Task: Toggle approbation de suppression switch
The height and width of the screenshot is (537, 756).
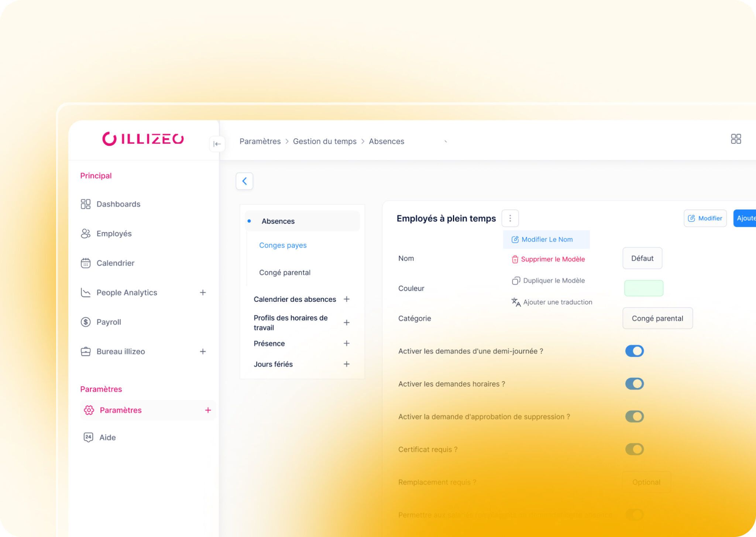Action: click(x=634, y=417)
